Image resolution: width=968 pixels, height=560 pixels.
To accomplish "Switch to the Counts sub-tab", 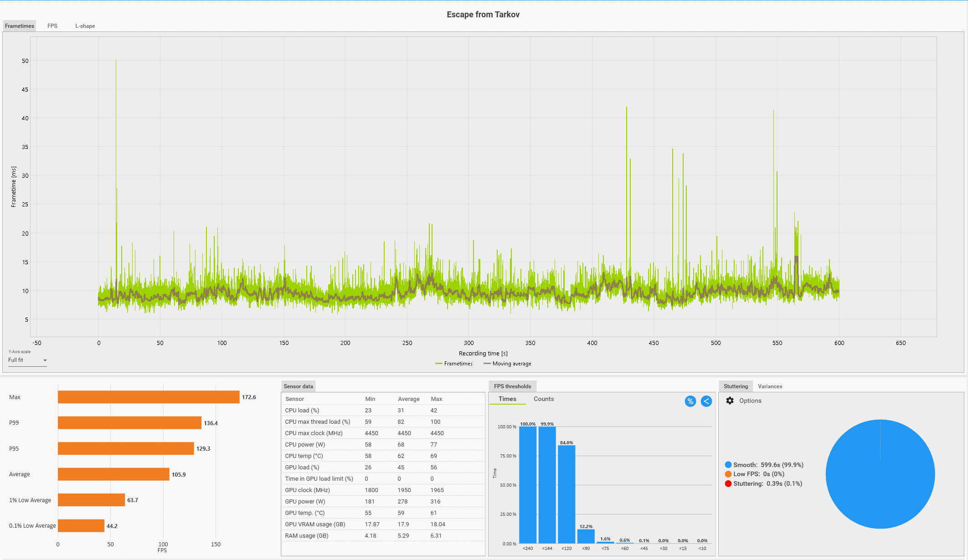I will pyautogui.click(x=544, y=399).
